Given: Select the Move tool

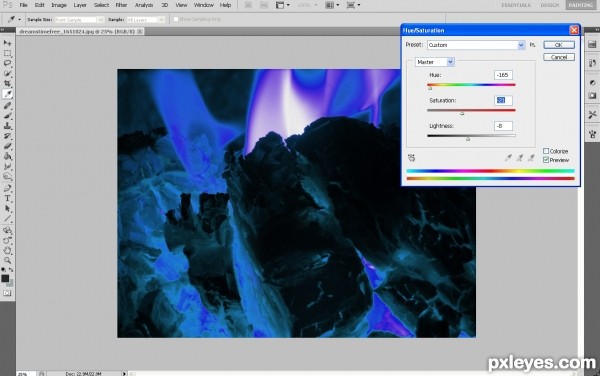Looking at the screenshot, I should (x=7, y=43).
